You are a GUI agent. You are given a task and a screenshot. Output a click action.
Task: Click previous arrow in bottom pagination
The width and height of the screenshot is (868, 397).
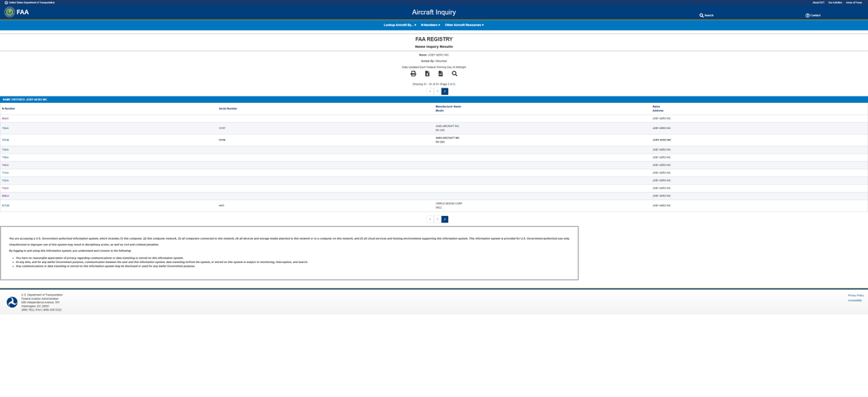point(430,220)
